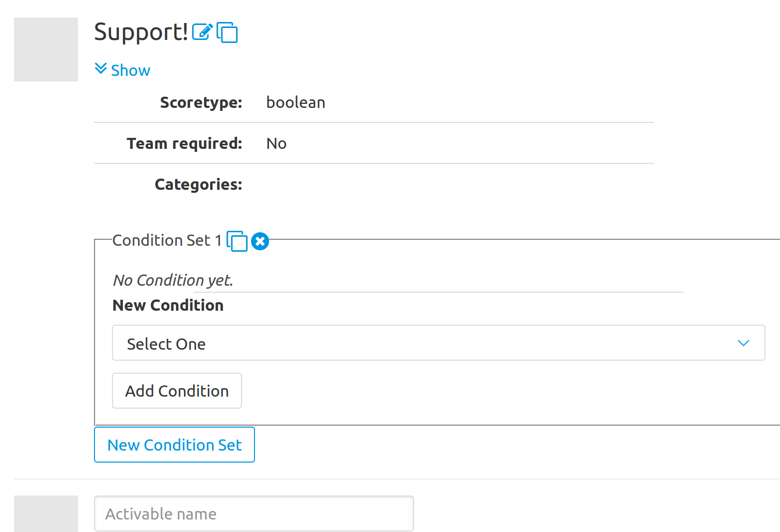This screenshot has width=780, height=532.
Task: Create a New Condition Set
Action: [174, 445]
